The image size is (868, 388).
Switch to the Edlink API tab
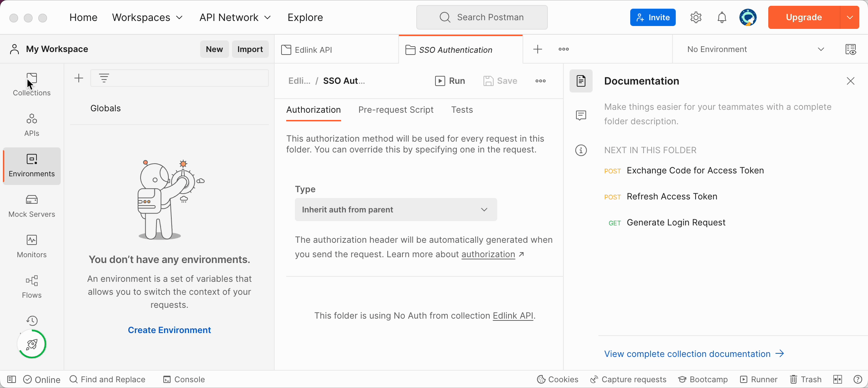(x=336, y=50)
